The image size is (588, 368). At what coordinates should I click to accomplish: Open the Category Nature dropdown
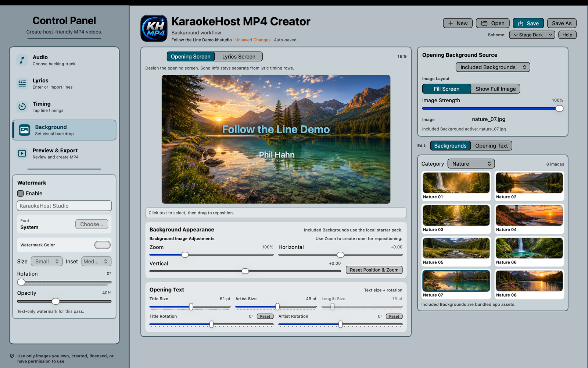(x=471, y=164)
